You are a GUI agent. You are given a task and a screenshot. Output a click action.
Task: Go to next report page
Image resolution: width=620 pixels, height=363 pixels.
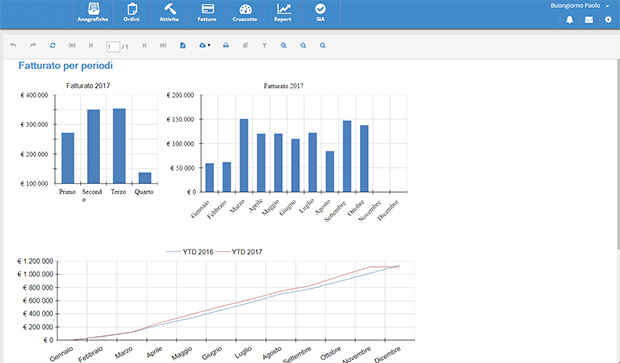[144, 45]
